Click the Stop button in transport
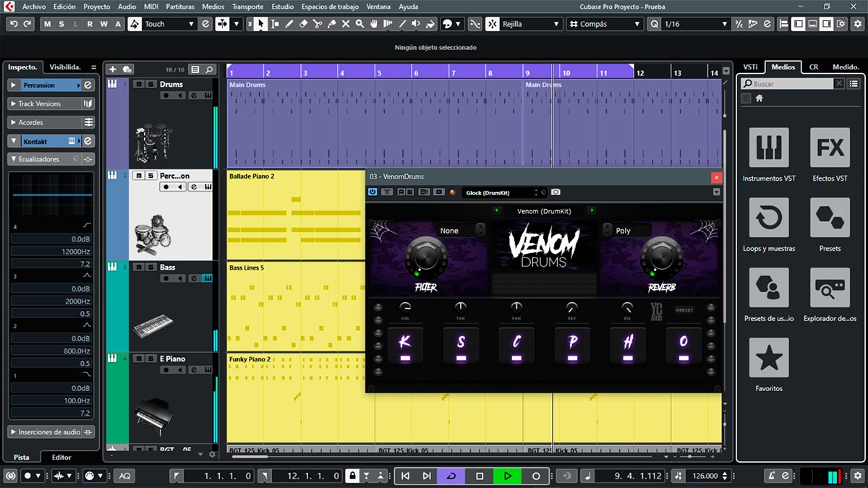The image size is (868, 488). coord(480,476)
